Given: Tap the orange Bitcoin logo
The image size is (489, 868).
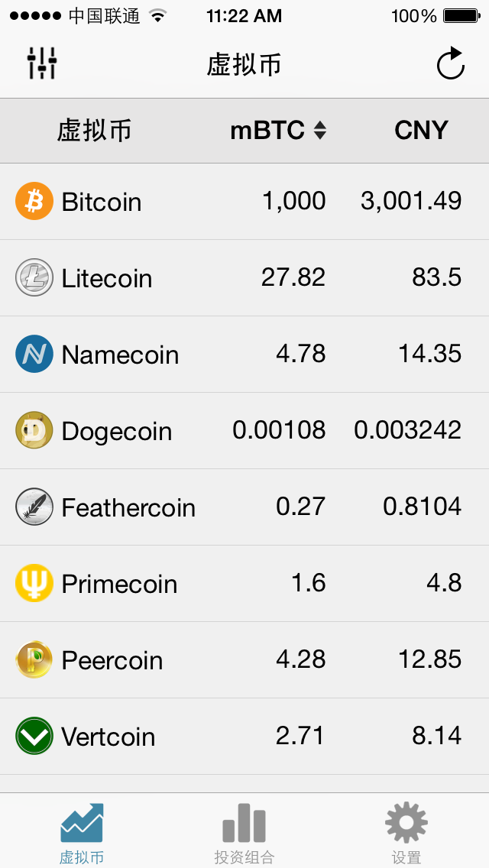Looking at the screenshot, I should pos(34,201).
